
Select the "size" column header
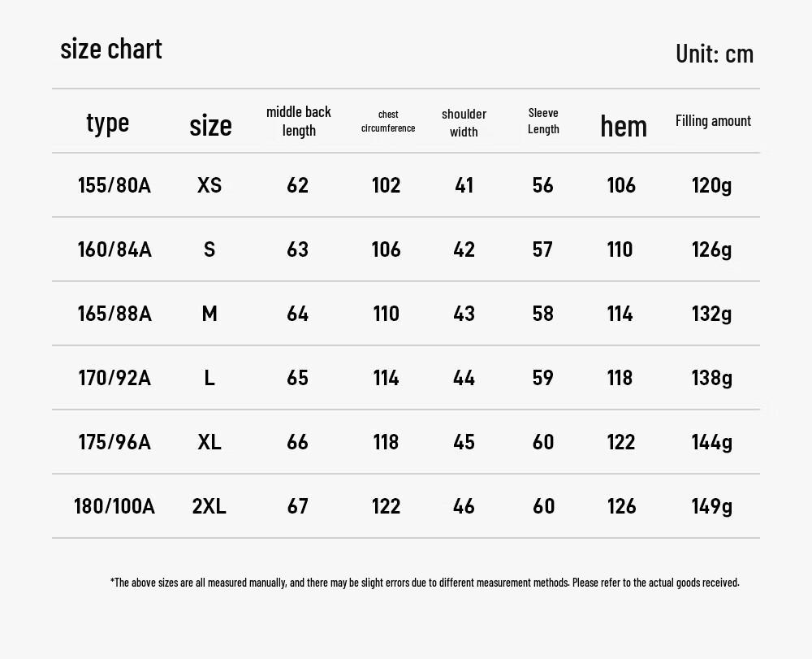coord(210,125)
